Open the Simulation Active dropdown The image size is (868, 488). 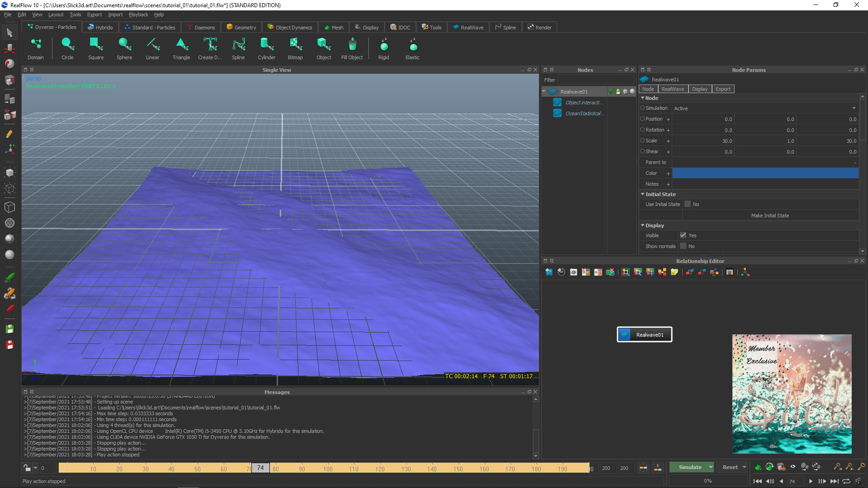click(765, 108)
